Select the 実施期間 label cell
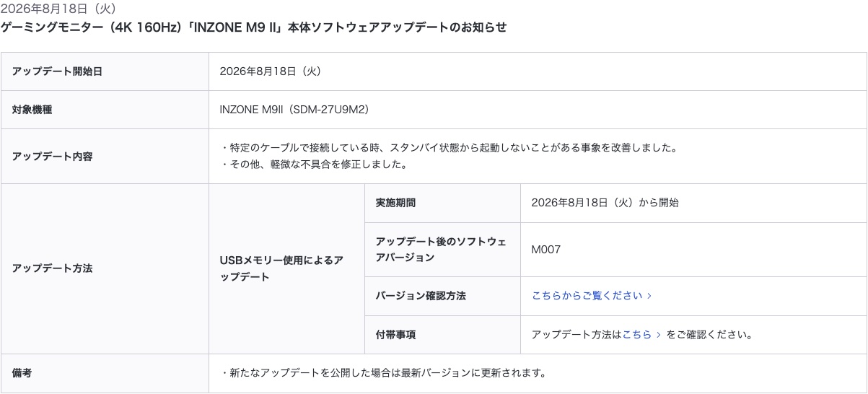868x394 pixels. 442,203
